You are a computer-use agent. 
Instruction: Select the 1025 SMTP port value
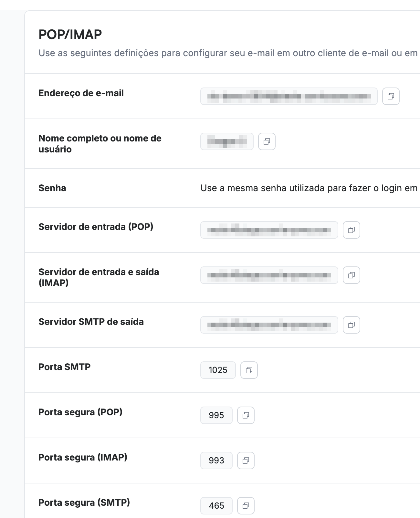(x=218, y=370)
